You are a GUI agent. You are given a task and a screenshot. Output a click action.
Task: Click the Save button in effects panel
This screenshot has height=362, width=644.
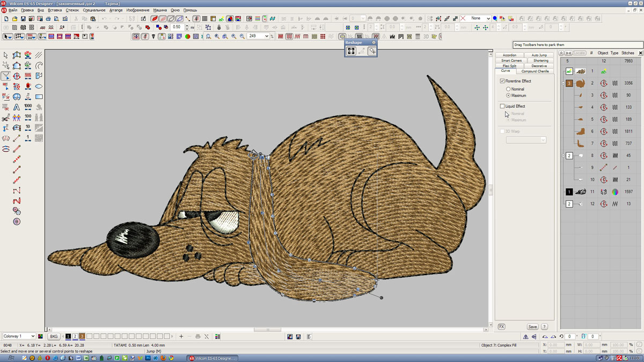click(x=532, y=327)
